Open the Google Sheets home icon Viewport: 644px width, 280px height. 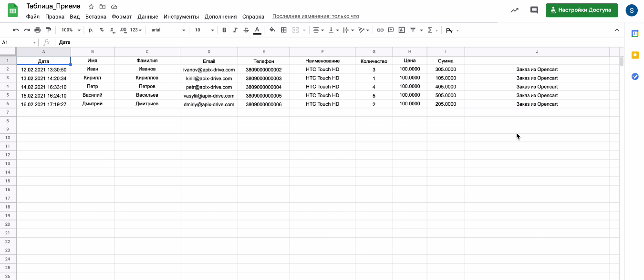[13, 10]
